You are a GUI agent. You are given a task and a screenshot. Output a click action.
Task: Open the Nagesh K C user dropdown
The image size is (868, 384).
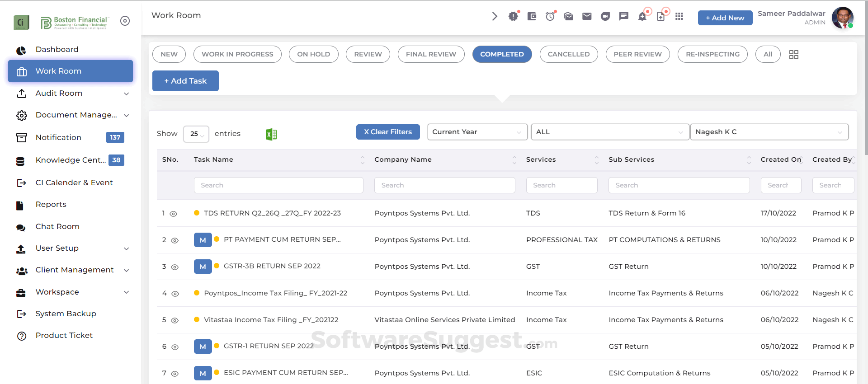[769, 132]
